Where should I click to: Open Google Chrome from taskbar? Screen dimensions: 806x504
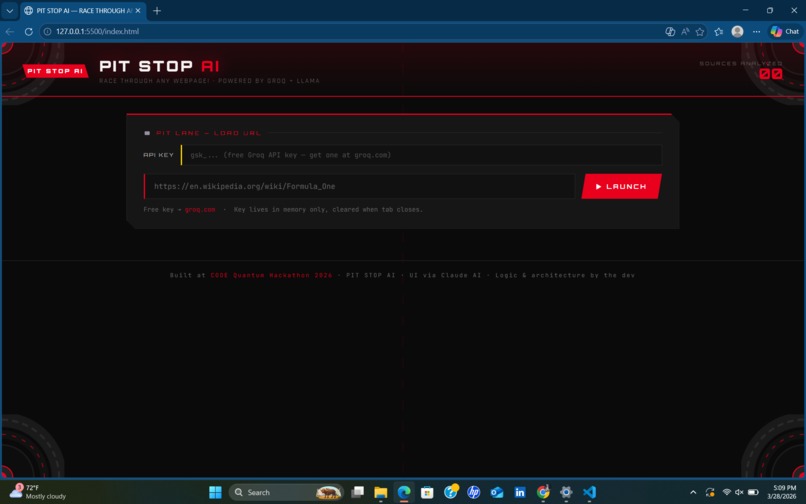(x=543, y=492)
